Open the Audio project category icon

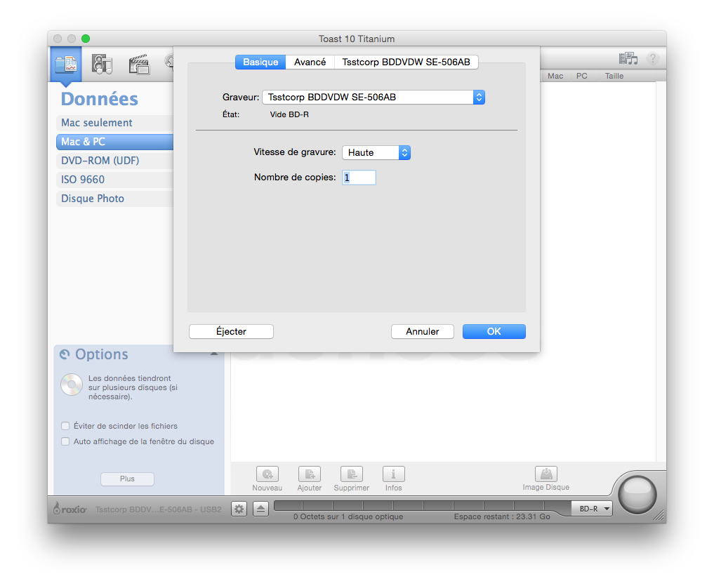(102, 65)
